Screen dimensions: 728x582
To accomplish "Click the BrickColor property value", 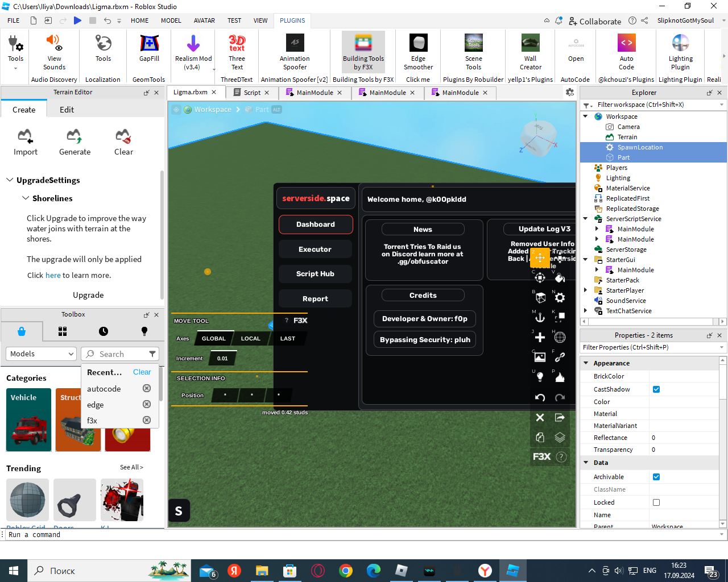I will [684, 376].
